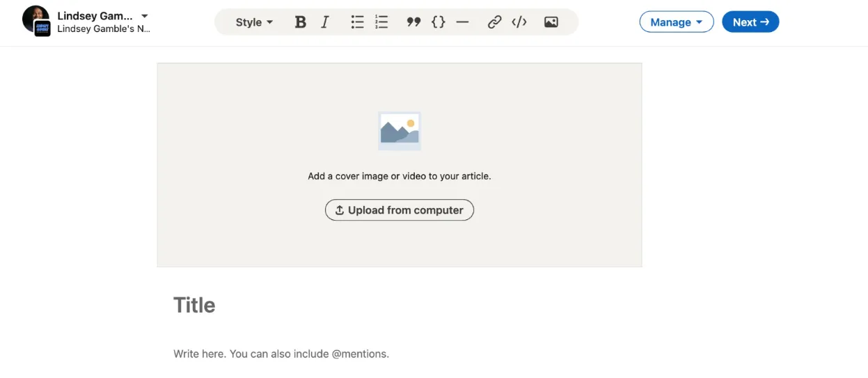Click the Lindsey Gamble's newsletter name text

click(103, 29)
